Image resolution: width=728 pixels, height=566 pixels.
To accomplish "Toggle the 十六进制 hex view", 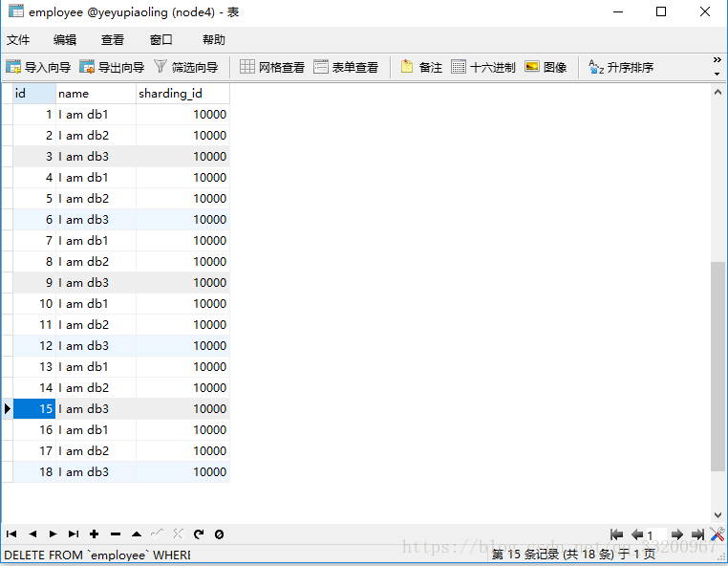I will tap(483, 67).
